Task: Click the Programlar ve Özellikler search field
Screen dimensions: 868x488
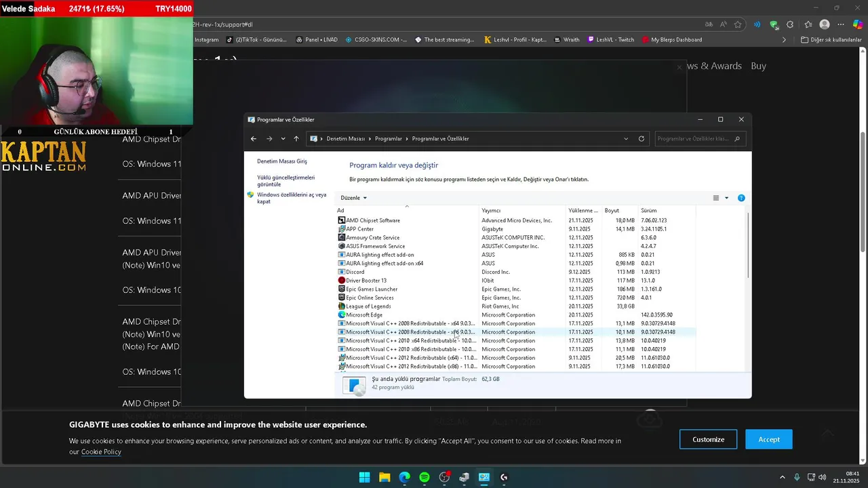Action: (x=700, y=139)
